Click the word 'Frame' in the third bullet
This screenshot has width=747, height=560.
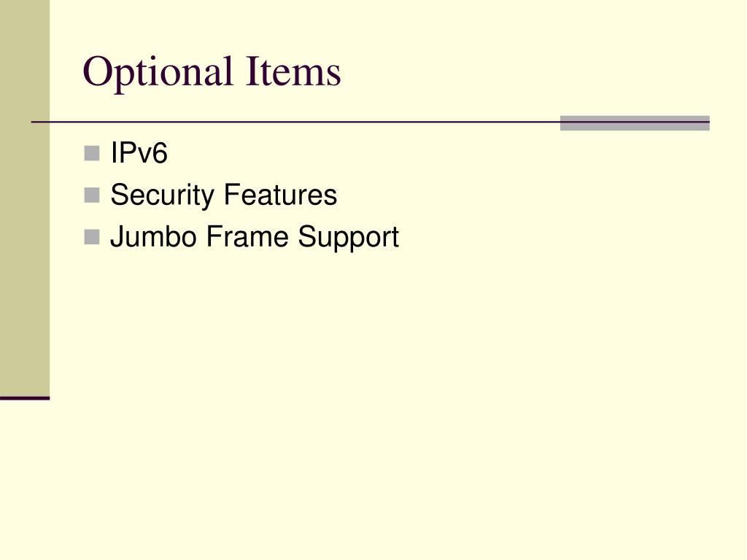pyautogui.click(x=247, y=236)
